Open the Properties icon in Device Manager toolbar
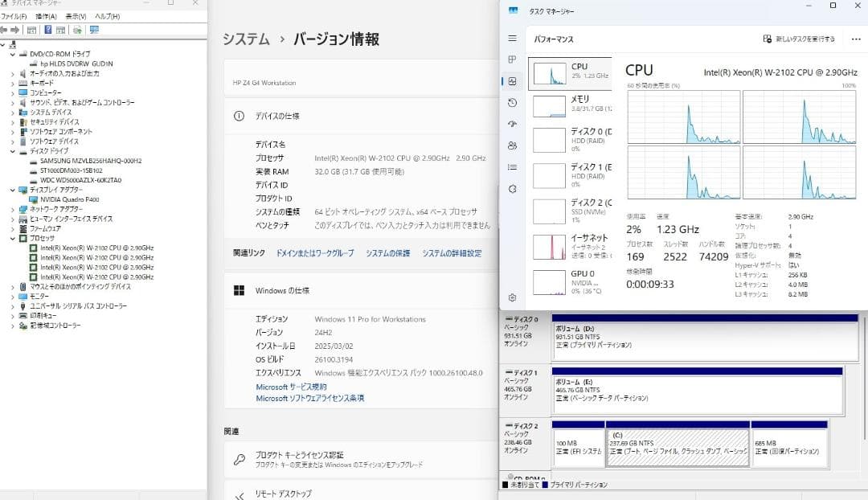This screenshot has width=868, height=500. 60,30
